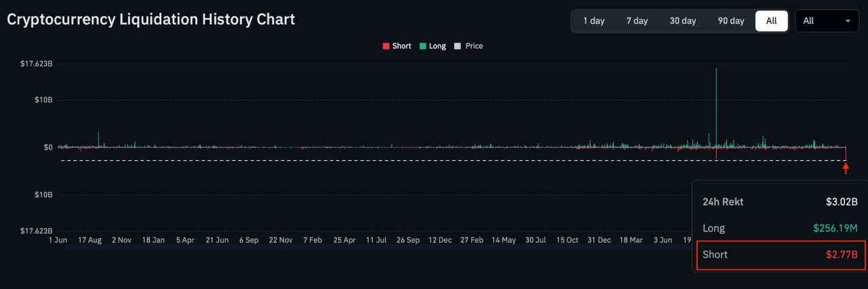Screen dimensions: 868x289
Task: Click the gray Price legend swatch
Action: (x=457, y=46)
